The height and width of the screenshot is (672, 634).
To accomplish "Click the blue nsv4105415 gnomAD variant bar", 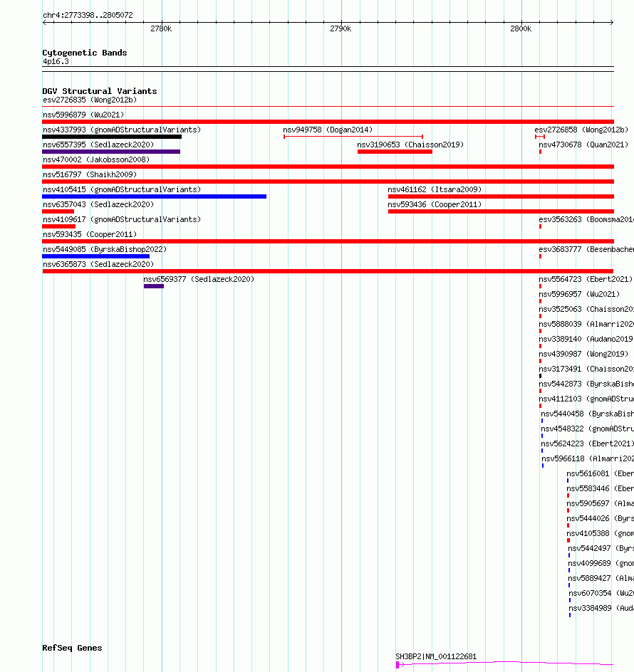I will (154, 196).
